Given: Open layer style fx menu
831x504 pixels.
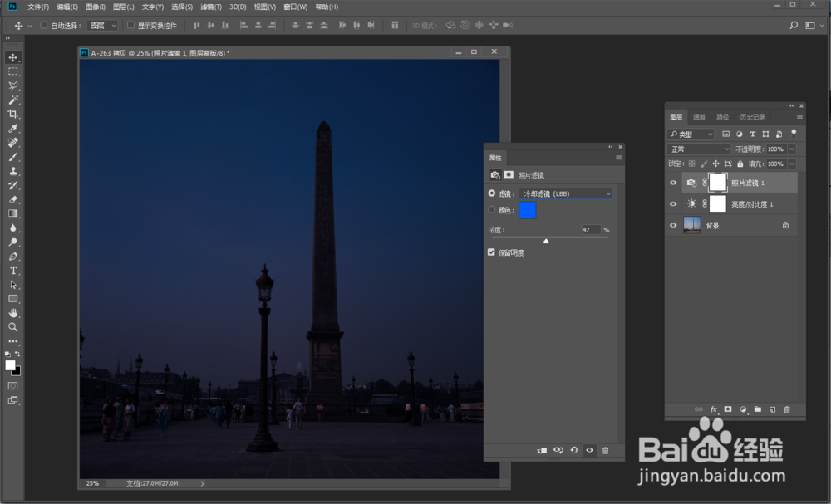Looking at the screenshot, I should 713,409.
